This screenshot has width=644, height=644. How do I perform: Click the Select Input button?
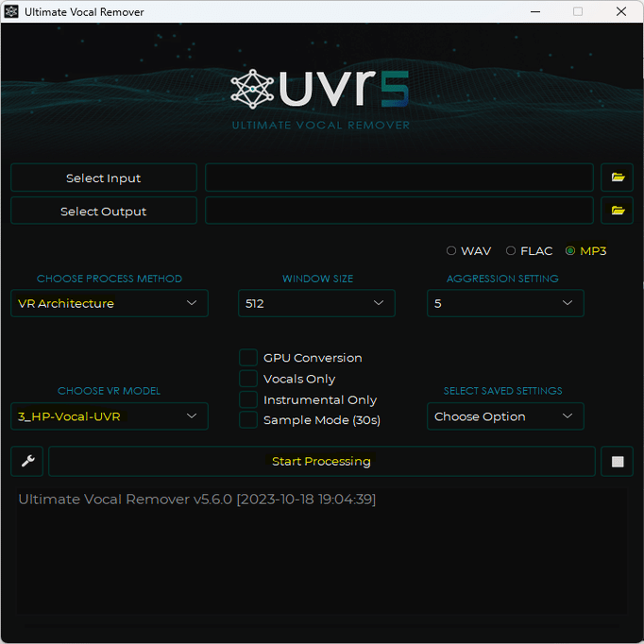click(x=104, y=178)
